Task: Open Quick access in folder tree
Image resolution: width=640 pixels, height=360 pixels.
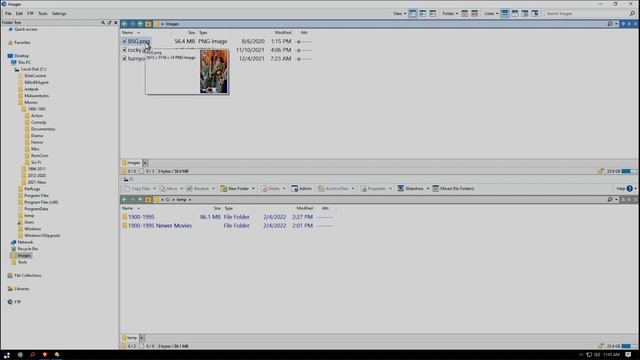Action: 26,29
